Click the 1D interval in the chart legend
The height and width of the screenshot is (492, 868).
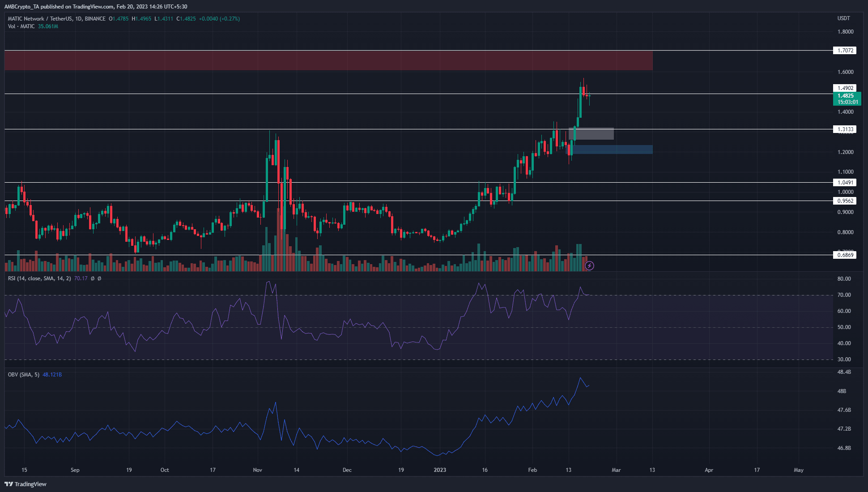coord(78,19)
